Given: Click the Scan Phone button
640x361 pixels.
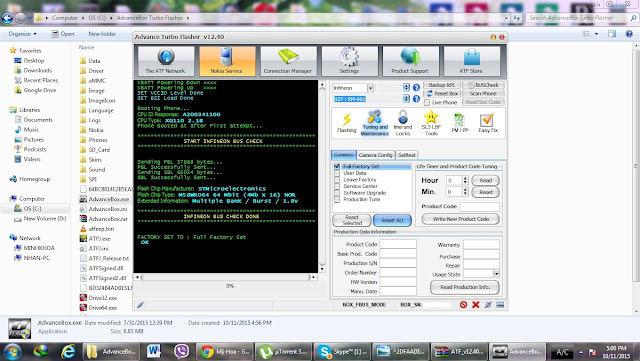Looking at the screenshot, I should pyautogui.click(x=483, y=94).
